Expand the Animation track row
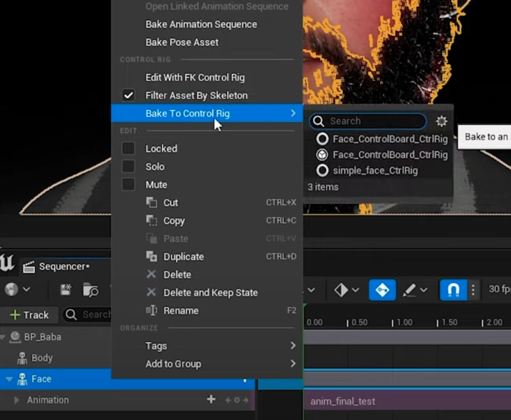 pos(16,400)
